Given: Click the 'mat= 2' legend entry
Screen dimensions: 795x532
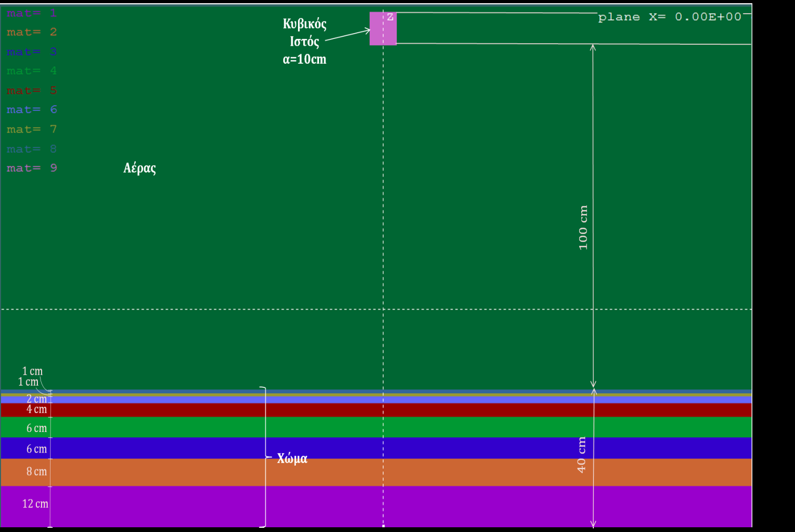Looking at the screenshot, I should coord(32,32).
